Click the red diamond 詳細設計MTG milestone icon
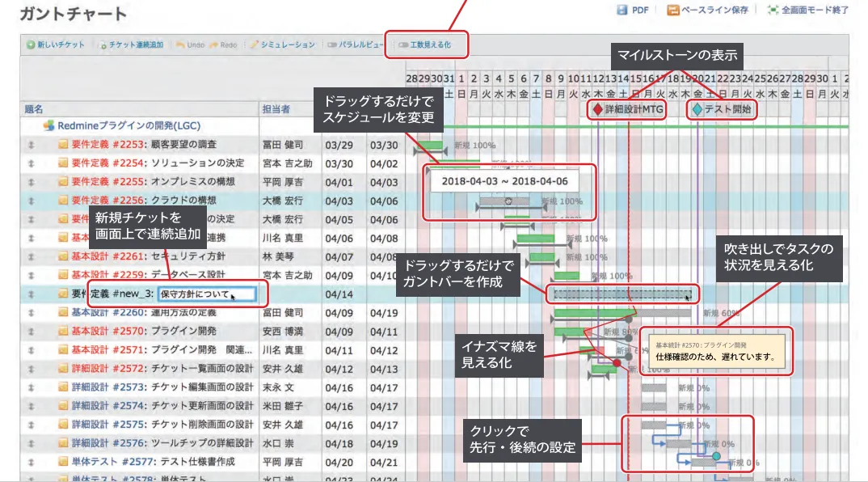Viewport: 868px width, 482px height. click(597, 109)
